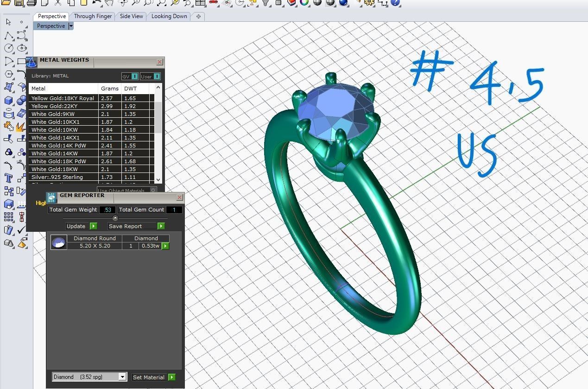
Task: Switch to the Perspective viewport tab
Action: click(52, 16)
